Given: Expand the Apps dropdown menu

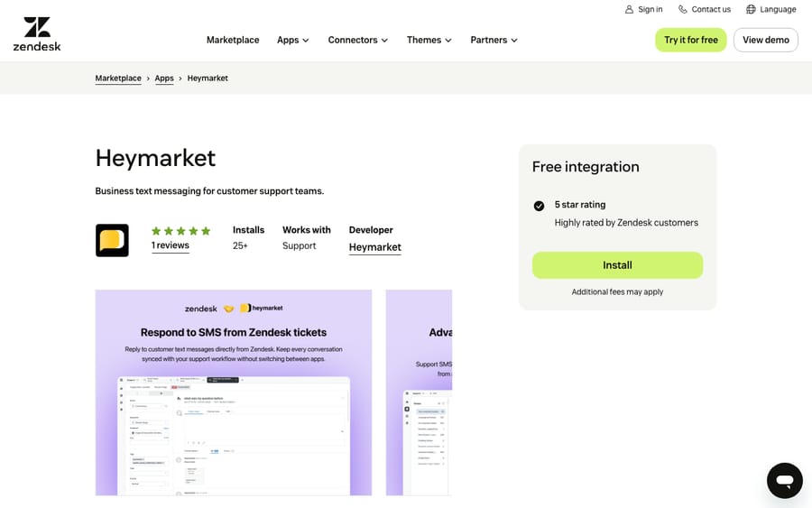Looking at the screenshot, I should click(x=292, y=40).
